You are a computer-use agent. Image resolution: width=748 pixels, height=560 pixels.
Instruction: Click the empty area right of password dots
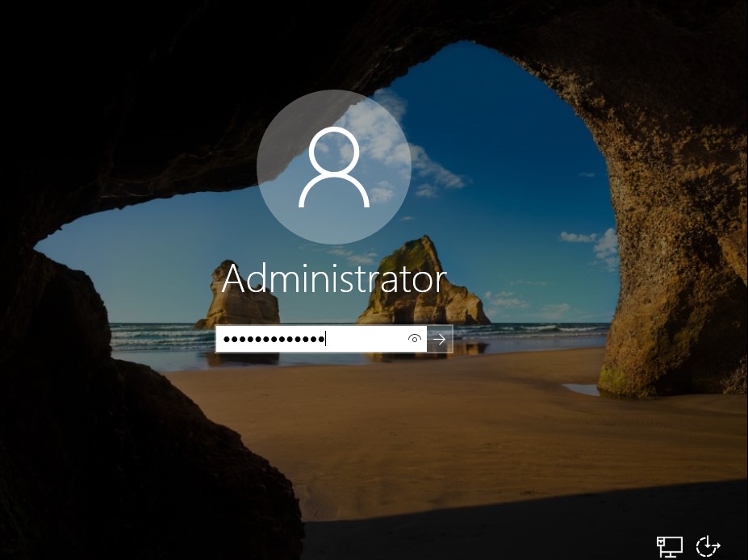pos(366,340)
